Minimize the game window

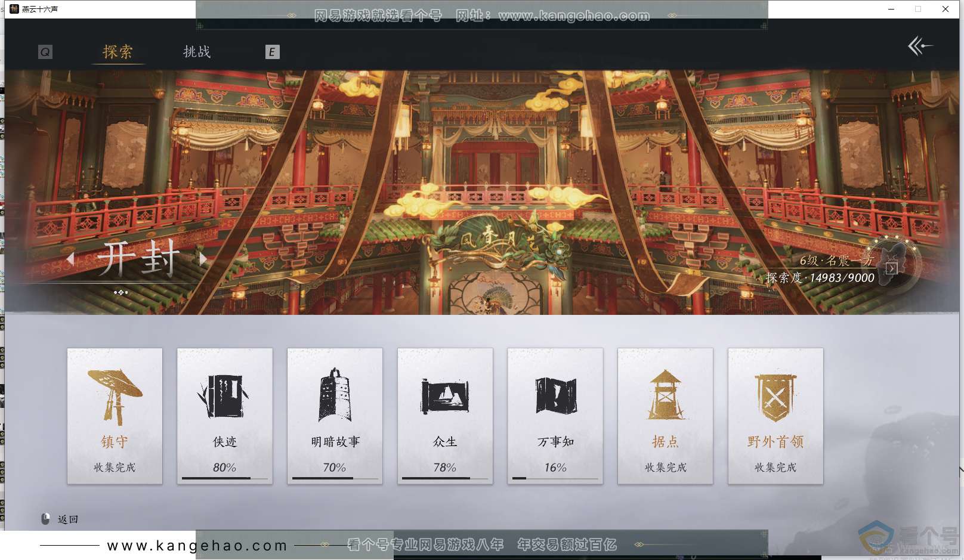[x=891, y=9]
